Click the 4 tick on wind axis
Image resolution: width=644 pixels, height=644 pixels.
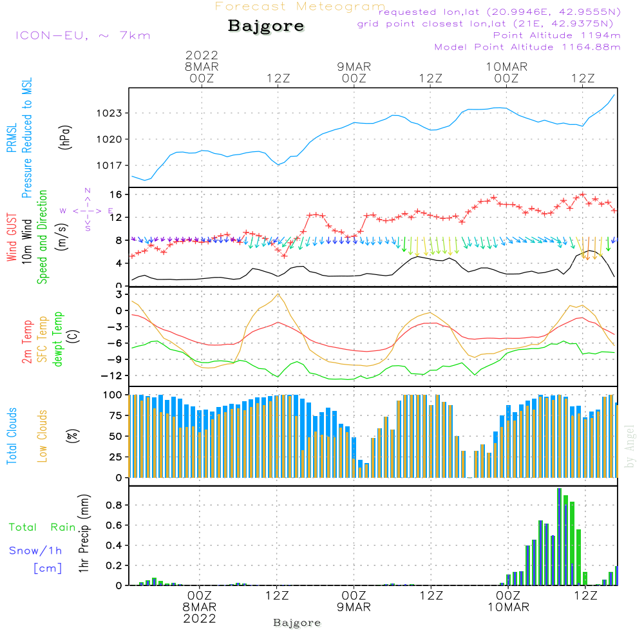(x=119, y=263)
